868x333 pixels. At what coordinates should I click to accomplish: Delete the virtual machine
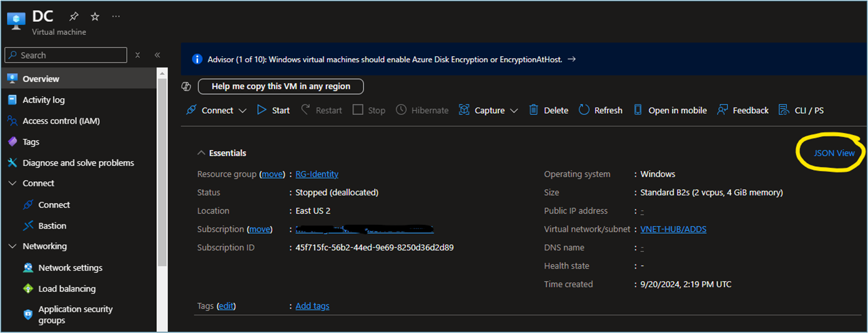pos(548,110)
